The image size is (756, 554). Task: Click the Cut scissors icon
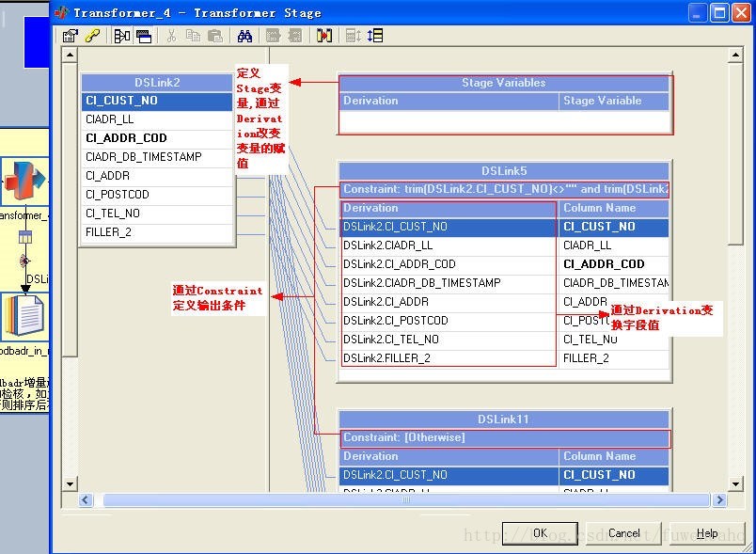171,36
